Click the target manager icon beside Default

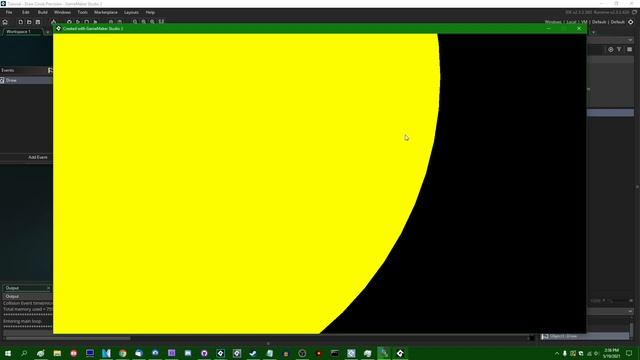tap(631, 22)
